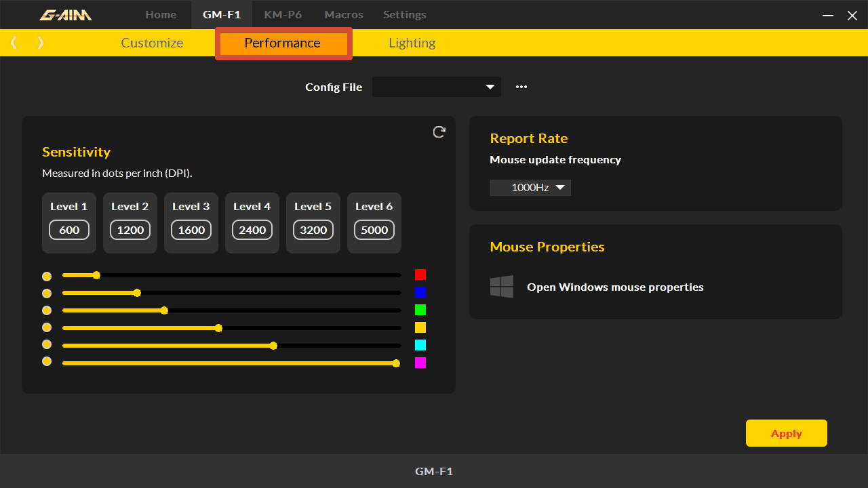This screenshot has height=488, width=868.
Task: Open the Config File dropdown
Action: click(437, 87)
